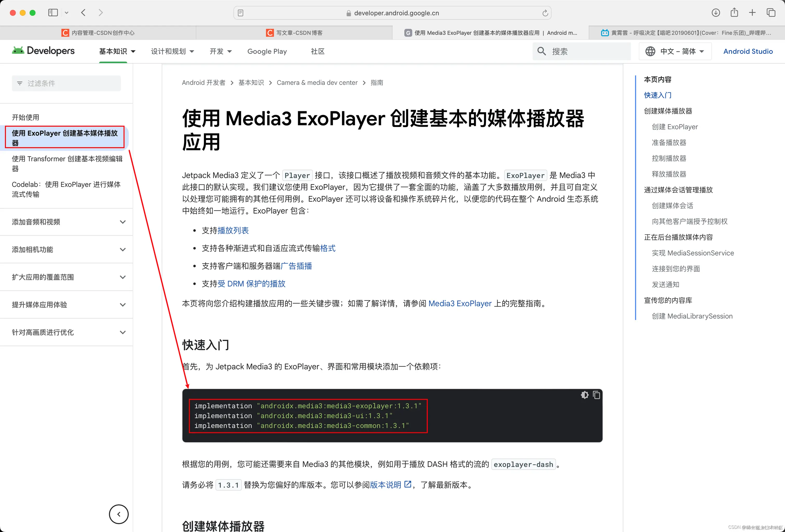Image resolution: width=785 pixels, height=532 pixels.
Task: Open the Media3 ExoPlayer link in the text
Action: click(460, 303)
